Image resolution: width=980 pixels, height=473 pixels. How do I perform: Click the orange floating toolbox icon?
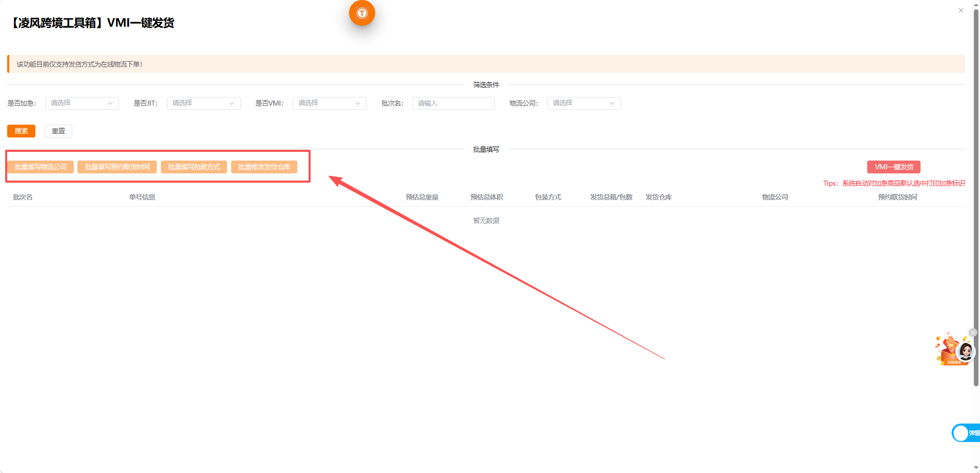click(362, 13)
